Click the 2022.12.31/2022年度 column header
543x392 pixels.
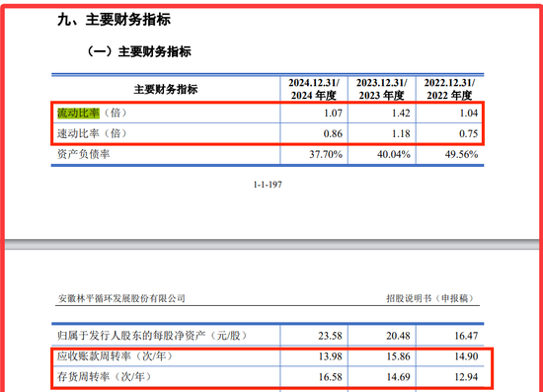point(449,89)
